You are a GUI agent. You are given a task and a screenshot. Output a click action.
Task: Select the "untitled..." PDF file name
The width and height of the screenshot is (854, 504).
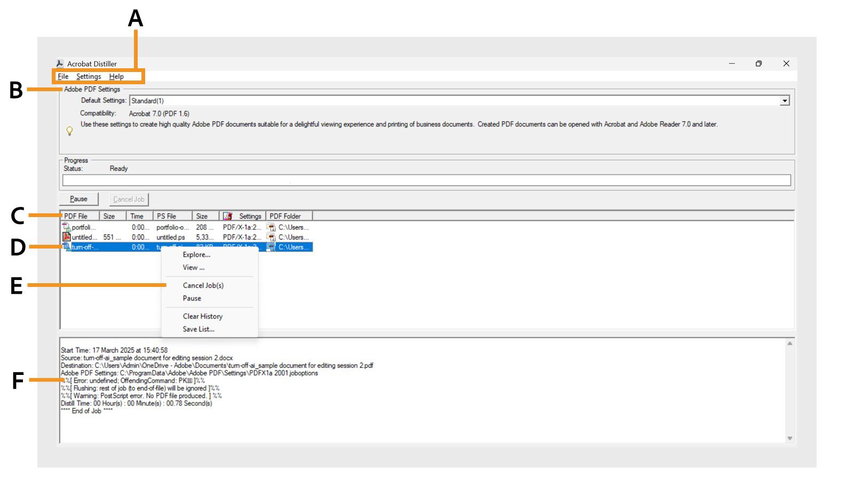pyautogui.click(x=85, y=237)
